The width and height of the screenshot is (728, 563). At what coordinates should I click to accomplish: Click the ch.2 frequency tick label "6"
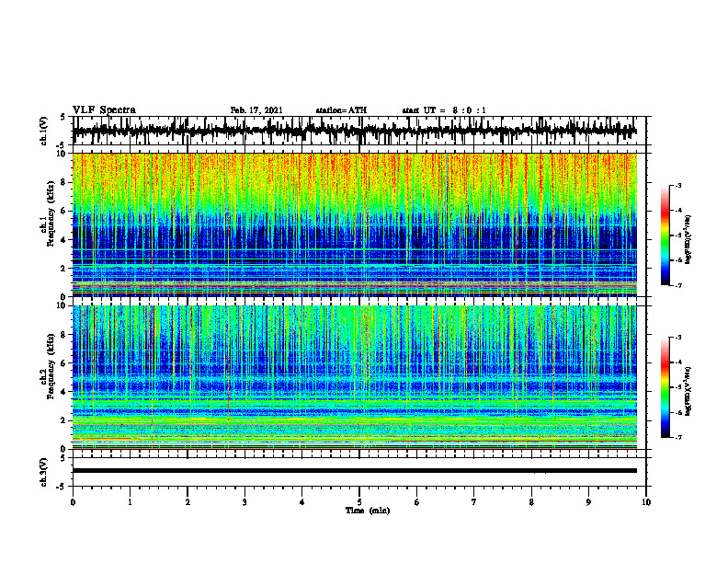[64, 363]
